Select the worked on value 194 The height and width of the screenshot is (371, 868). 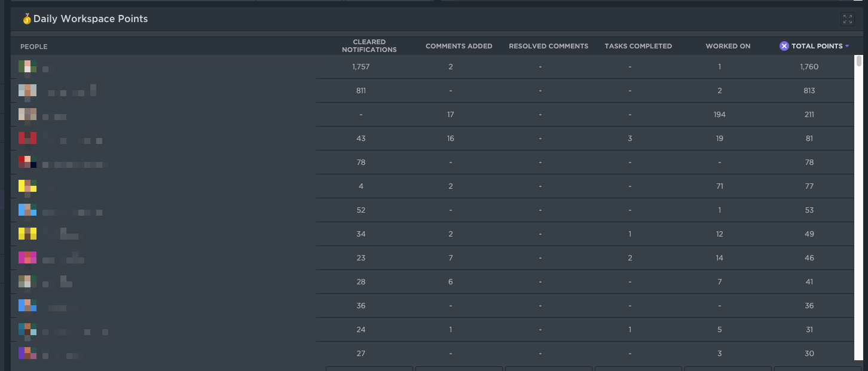click(720, 115)
